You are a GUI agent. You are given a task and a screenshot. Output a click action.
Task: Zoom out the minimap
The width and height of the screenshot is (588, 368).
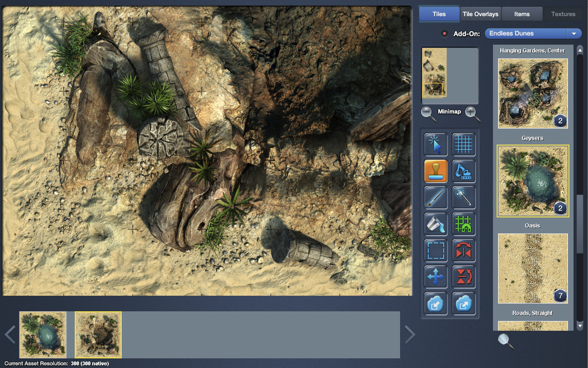click(x=428, y=114)
